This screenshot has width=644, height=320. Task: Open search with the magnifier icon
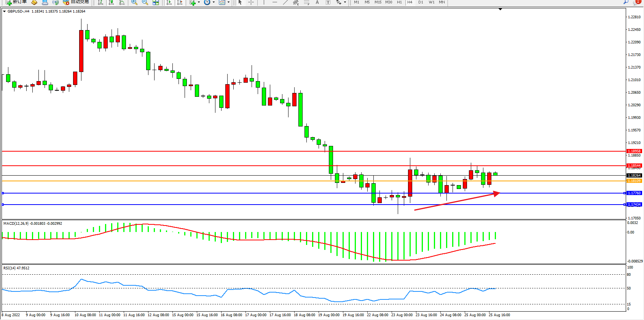tap(626, 2)
